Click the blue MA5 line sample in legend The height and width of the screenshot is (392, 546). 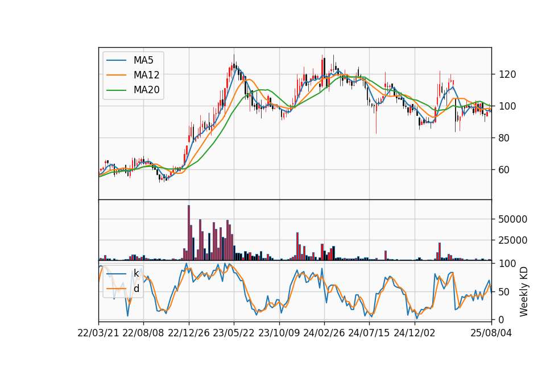click(x=116, y=60)
